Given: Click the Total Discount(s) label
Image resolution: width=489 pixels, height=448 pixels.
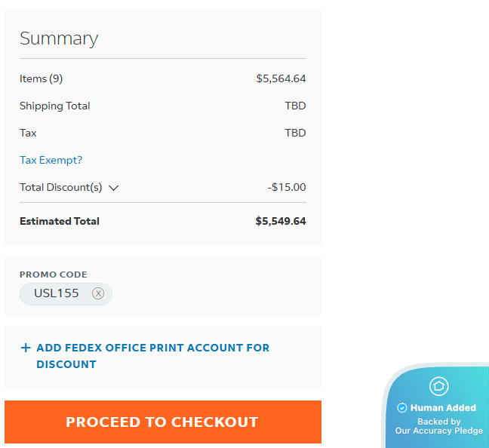Looking at the screenshot, I should point(60,187).
